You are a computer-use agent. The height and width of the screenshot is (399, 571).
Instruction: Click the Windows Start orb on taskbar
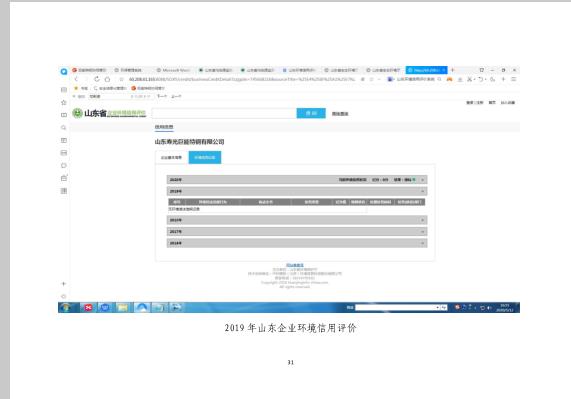click(66, 308)
